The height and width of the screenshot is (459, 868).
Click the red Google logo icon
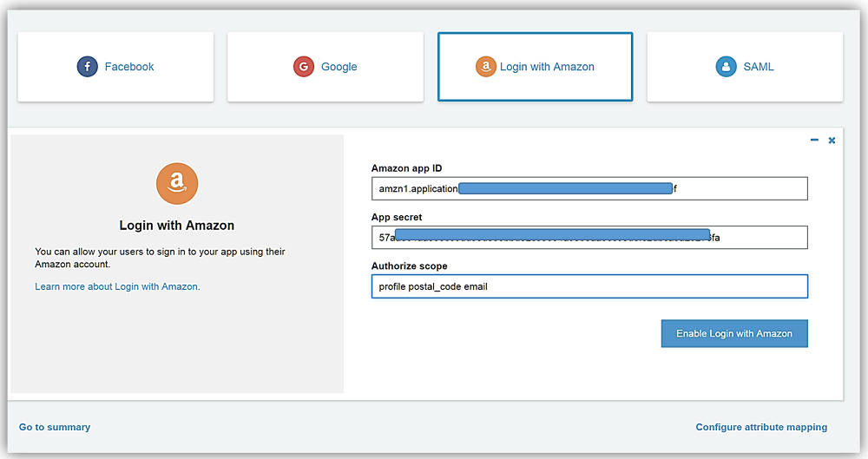point(304,67)
